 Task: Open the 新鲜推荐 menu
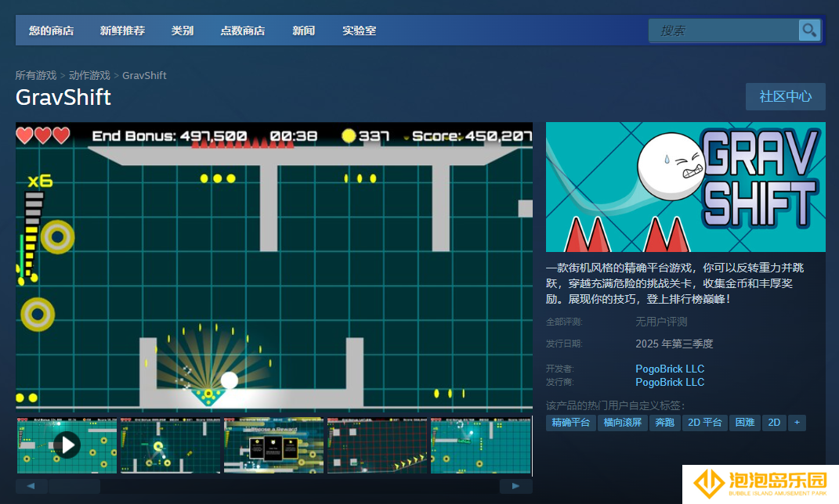pyautogui.click(x=122, y=31)
